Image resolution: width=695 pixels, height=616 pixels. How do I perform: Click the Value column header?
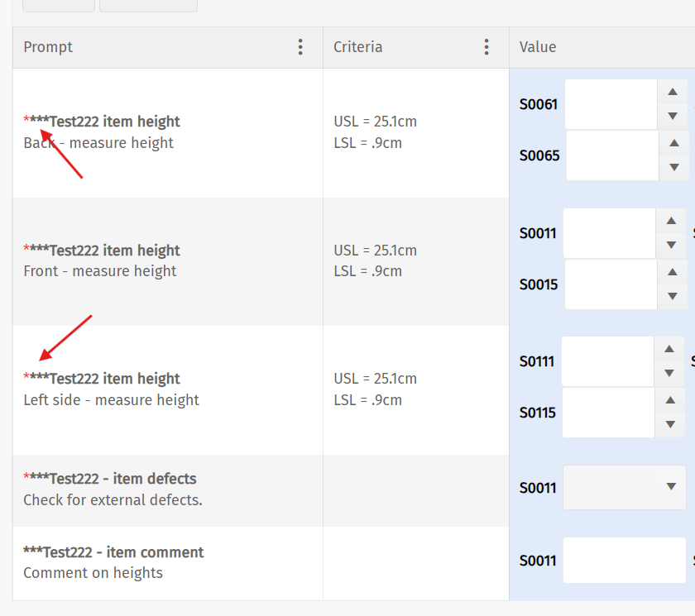coord(538,47)
